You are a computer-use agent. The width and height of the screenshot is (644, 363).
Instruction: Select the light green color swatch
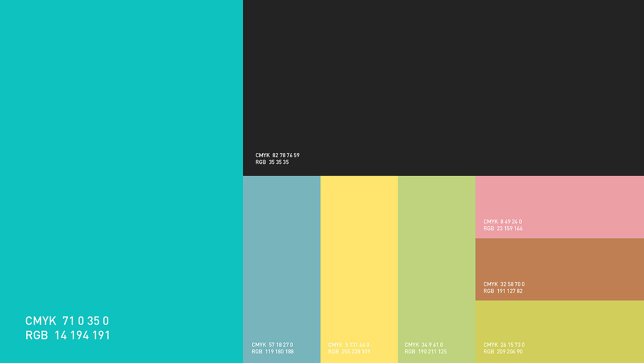tap(437, 269)
